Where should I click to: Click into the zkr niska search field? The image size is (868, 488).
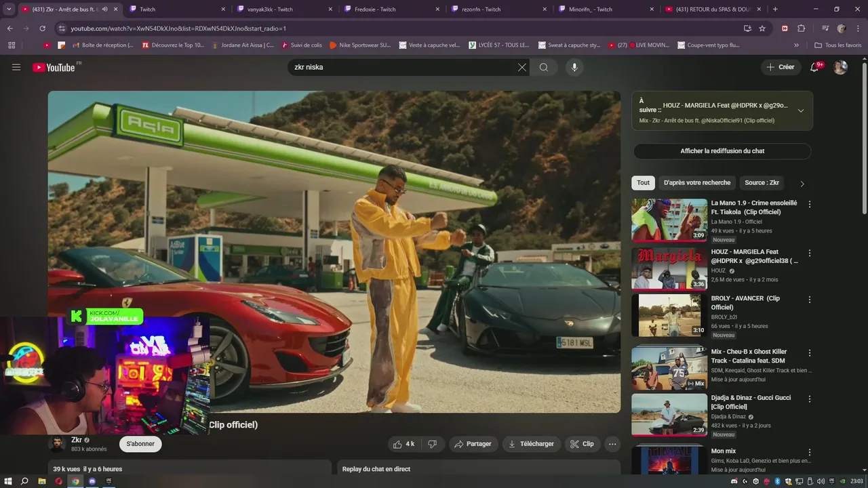pyautogui.click(x=403, y=67)
